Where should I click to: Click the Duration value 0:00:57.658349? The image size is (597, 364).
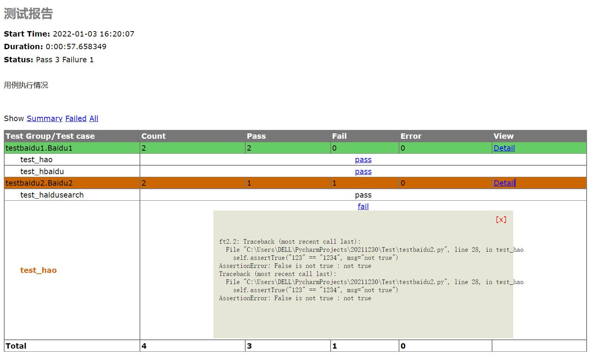[76, 47]
